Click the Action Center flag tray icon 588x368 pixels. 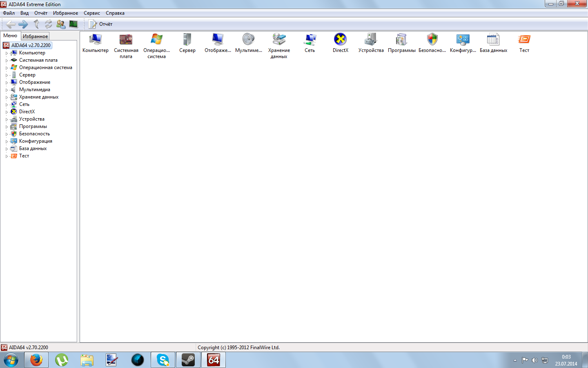click(525, 360)
